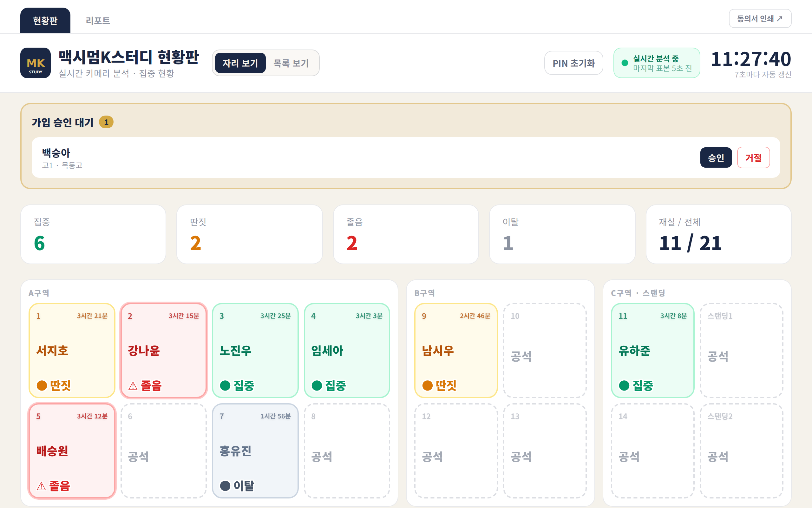Viewport: 812px width, 508px height.
Task: Select empty seat 10
Action: [x=545, y=351]
